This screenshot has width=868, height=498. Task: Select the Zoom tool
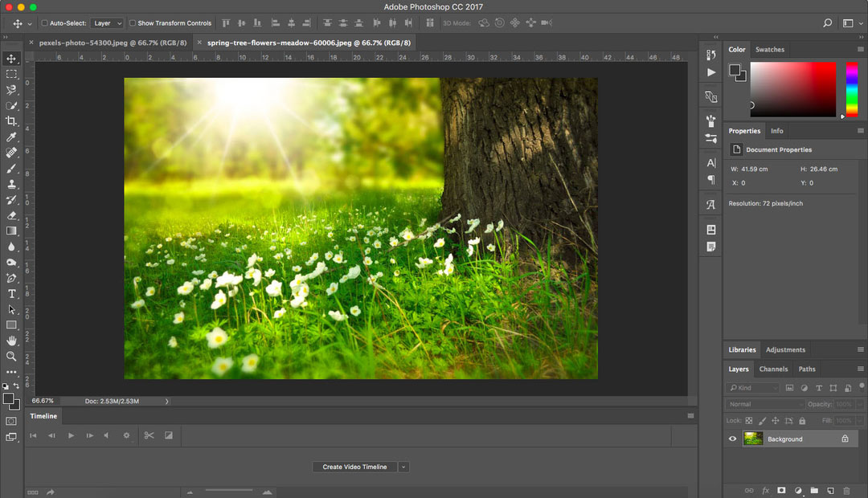10,357
